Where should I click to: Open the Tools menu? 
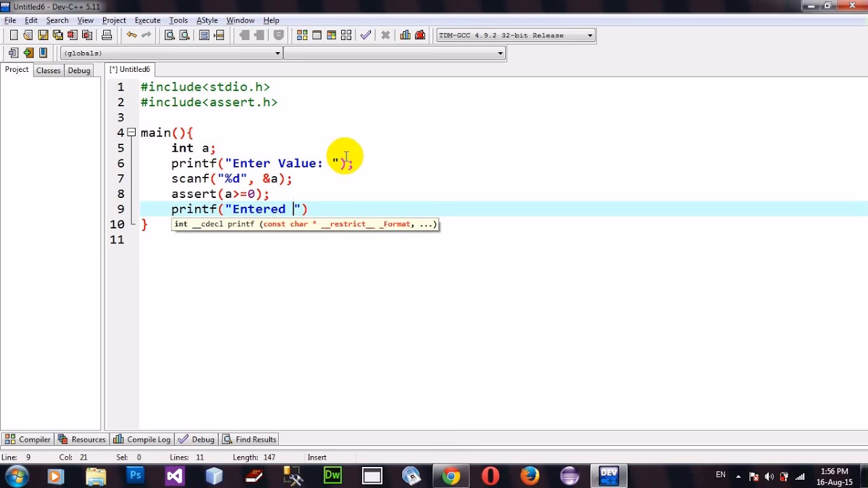178,20
